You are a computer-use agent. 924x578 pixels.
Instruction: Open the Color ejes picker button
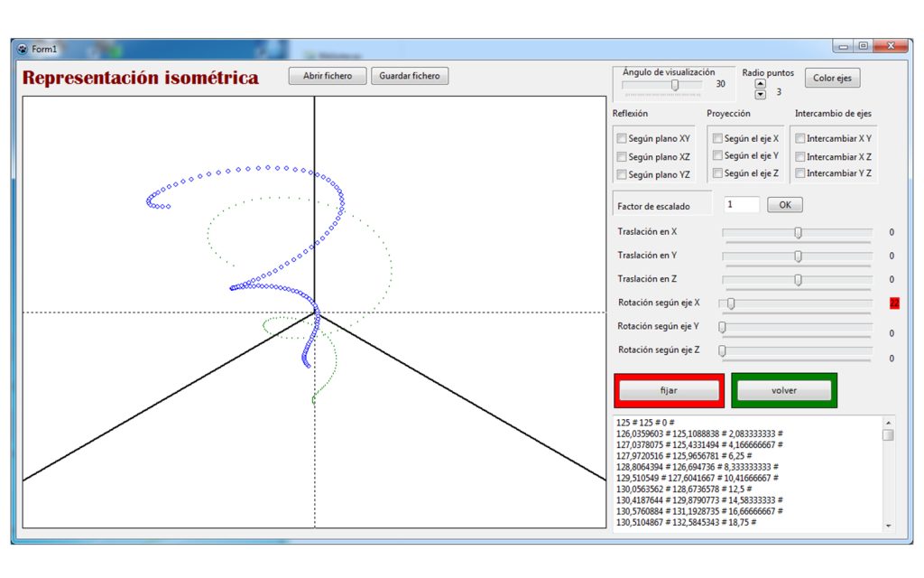click(x=832, y=78)
